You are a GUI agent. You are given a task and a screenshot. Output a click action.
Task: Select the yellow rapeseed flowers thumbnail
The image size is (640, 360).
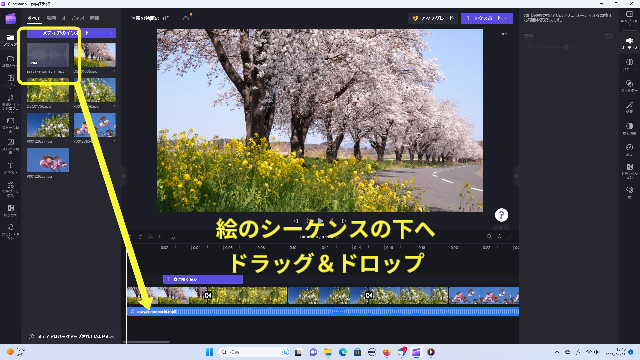pos(48,90)
